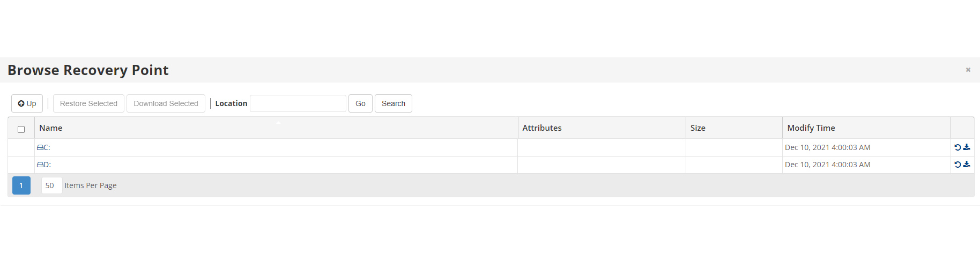The width and height of the screenshot is (980, 268).
Task: Toggle the select-all checkbox in header
Action: point(21,129)
